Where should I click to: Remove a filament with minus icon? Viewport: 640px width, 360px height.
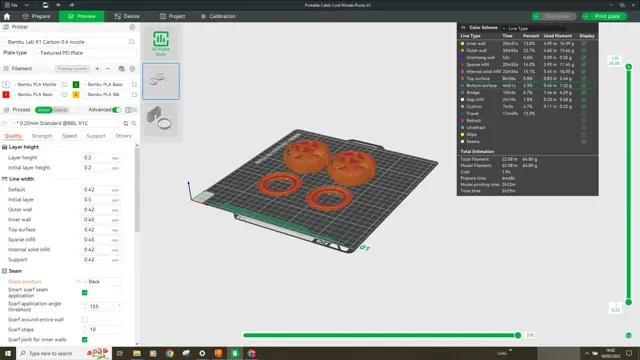108,69
